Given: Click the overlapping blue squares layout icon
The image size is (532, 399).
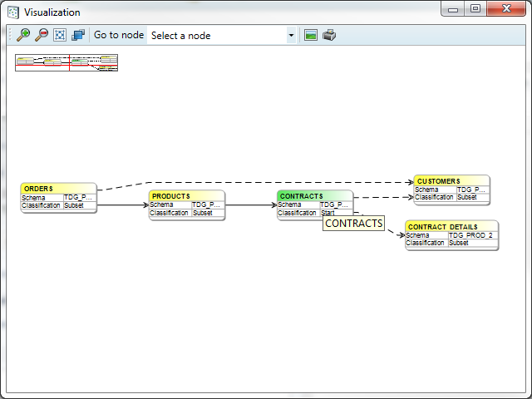Looking at the screenshot, I should click(78, 35).
